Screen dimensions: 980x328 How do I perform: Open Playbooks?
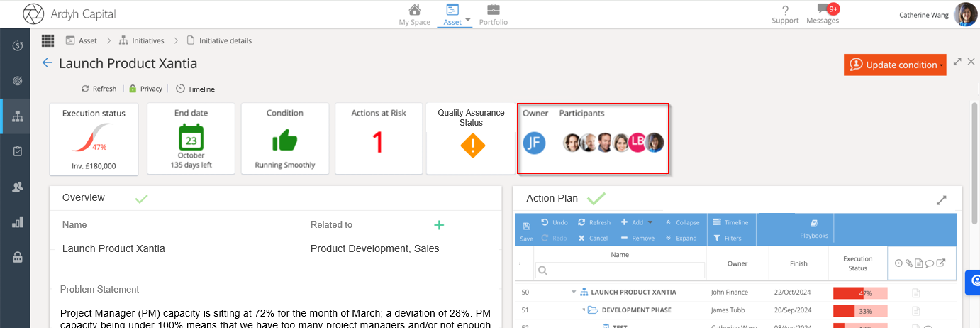814,229
